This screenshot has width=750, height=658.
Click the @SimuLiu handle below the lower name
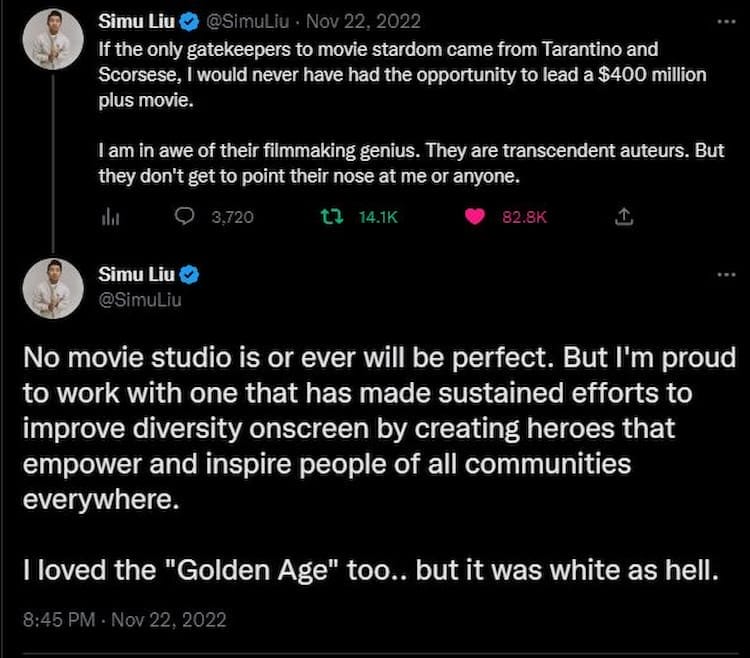coord(142,298)
